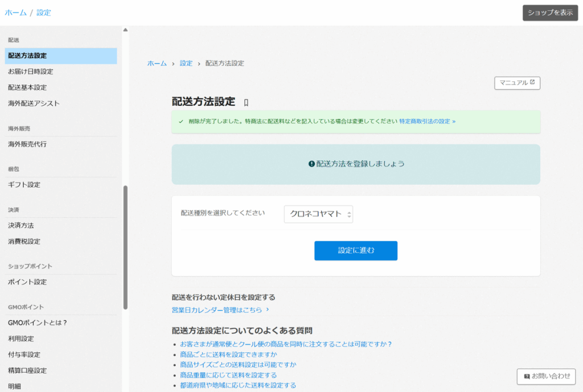
Task: Open FAQ about 通常便とクール便 simultaneous orders
Action: tap(286, 344)
